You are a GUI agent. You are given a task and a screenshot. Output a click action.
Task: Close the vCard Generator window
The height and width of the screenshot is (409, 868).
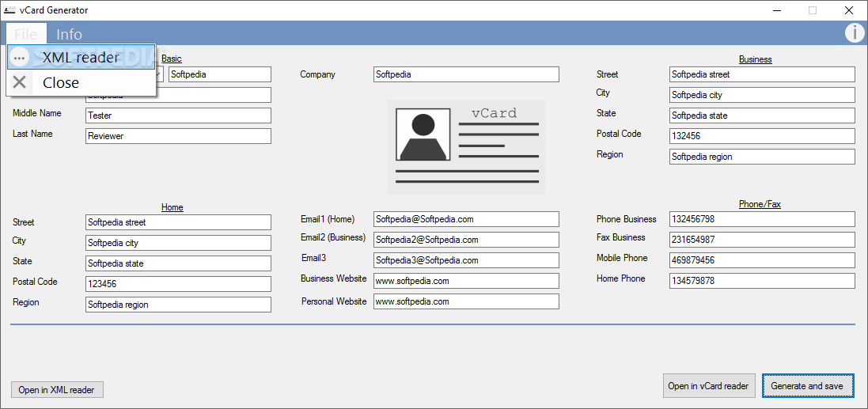(x=849, y=10)
